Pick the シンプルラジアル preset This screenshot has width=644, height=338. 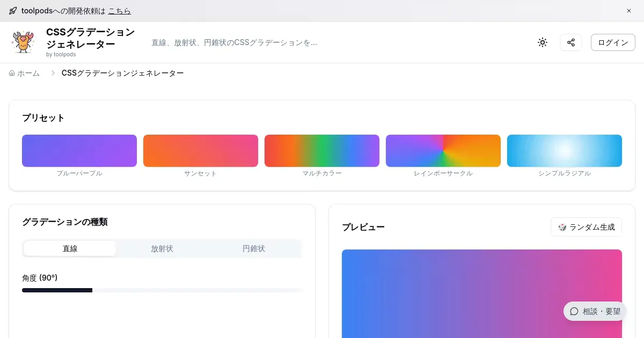click(565, 151)
